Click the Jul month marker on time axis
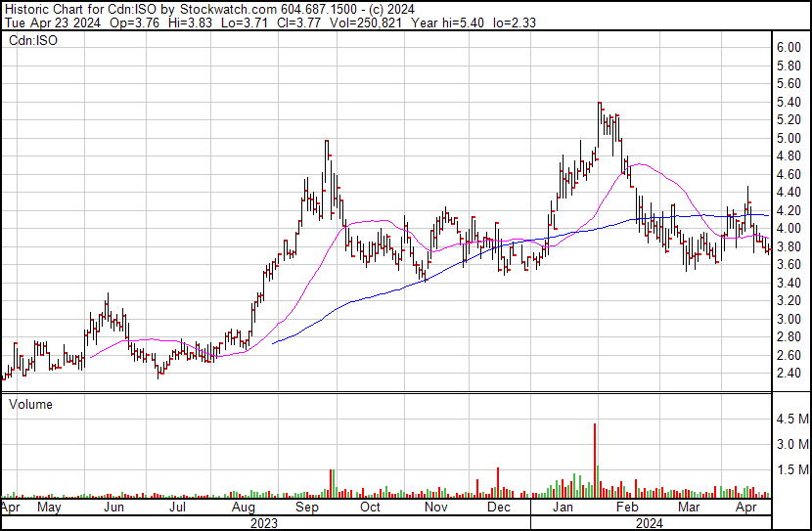Image resolution: width=812 pixels, height=531 pixels. [x=178, y=509]
